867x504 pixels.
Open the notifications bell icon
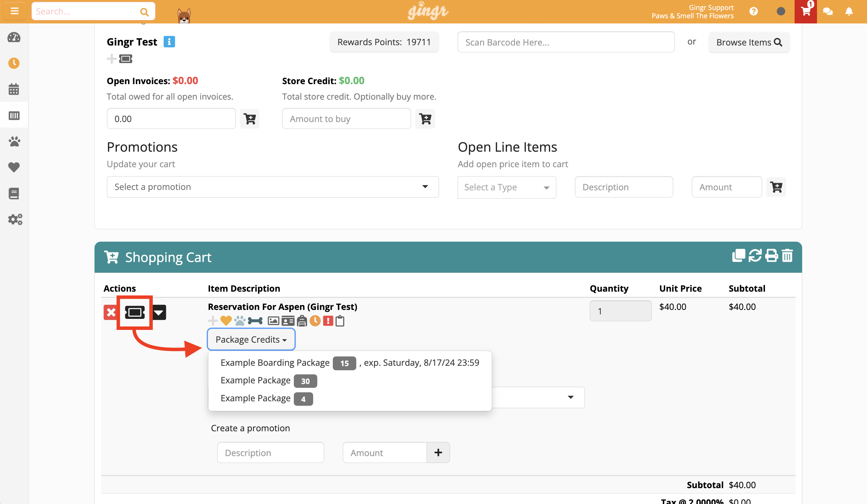(x=849, y=11)
